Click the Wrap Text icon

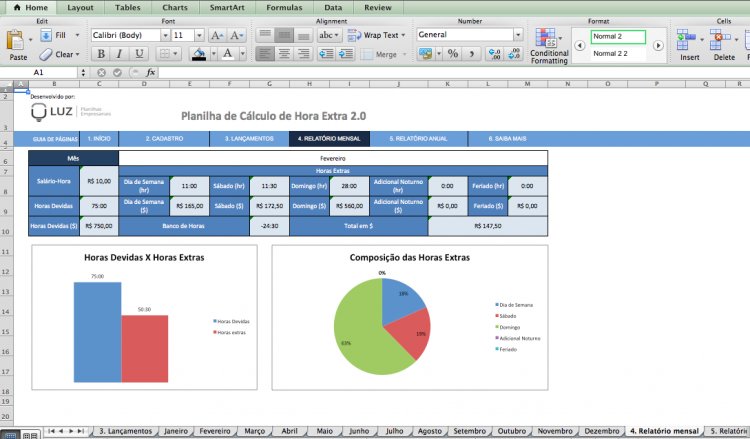point(354,35)
